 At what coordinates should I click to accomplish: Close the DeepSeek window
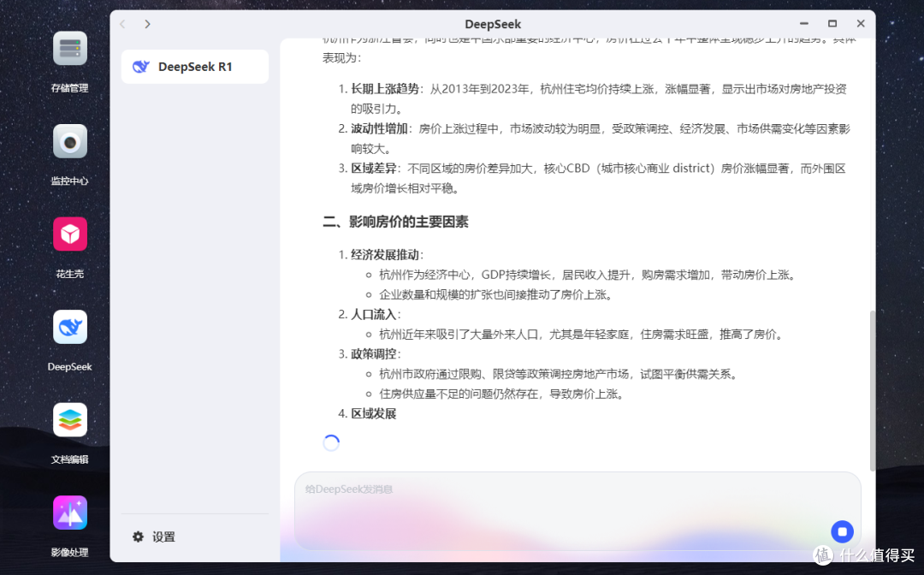click(x=861, y=24)
